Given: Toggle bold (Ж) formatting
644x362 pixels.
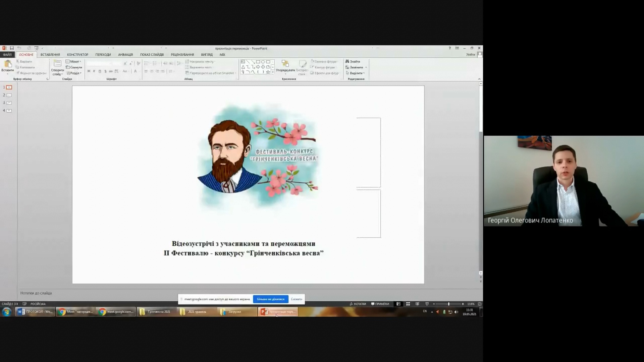Looking at the screenshot, I should (x=89, y=71).
